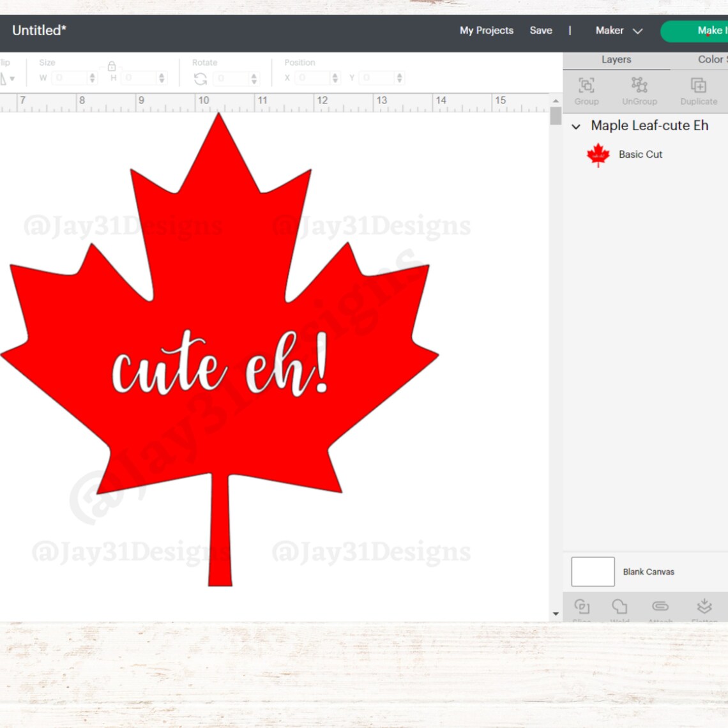This screenshot has width=728, height=728.
Task: Click the Attach paperclip icon
Action: (x=660, y=607)
